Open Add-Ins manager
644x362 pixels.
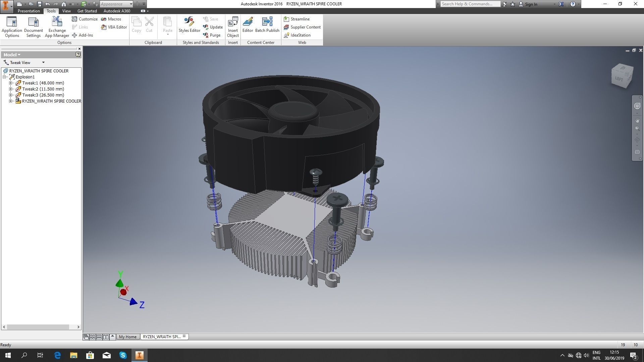coord(83,35)
